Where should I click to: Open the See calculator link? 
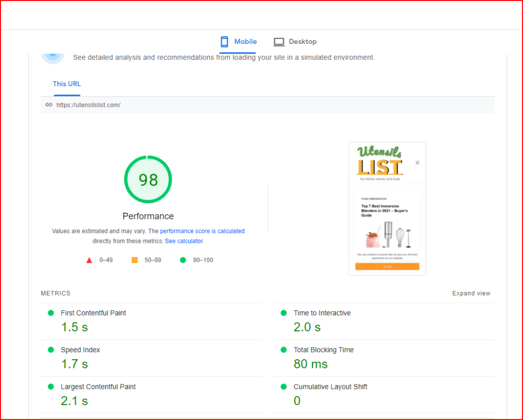[x=184, y=241]
